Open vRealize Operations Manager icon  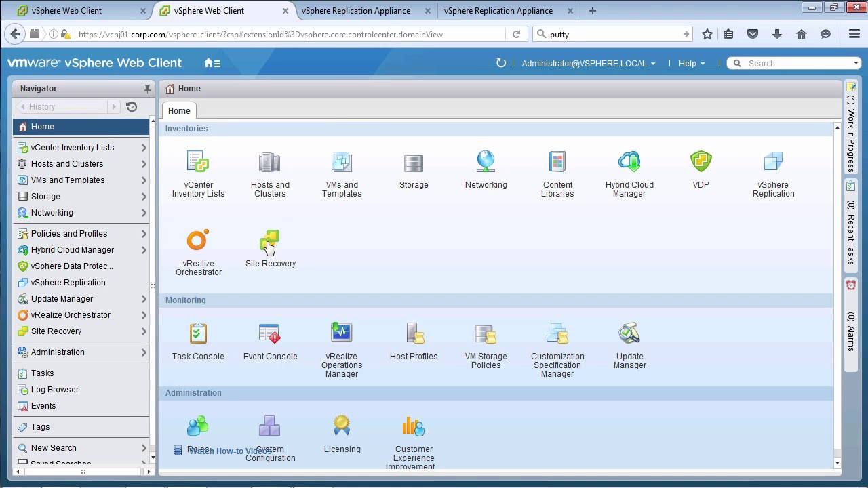coord(342,333)
